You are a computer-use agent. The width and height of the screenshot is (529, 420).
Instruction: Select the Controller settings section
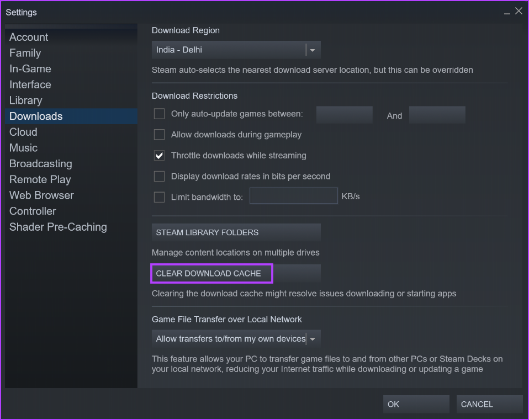click(32, 211)
